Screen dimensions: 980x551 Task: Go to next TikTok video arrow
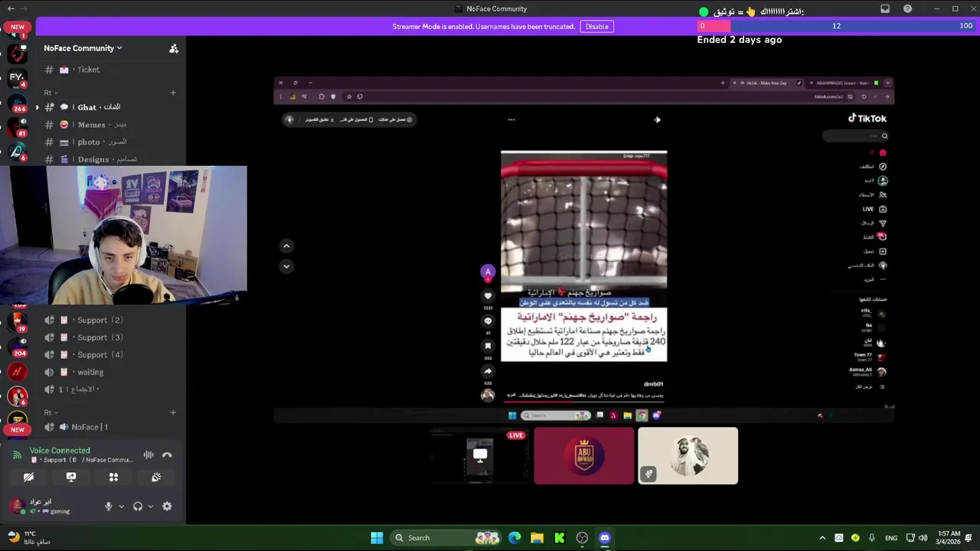(286, 266)
